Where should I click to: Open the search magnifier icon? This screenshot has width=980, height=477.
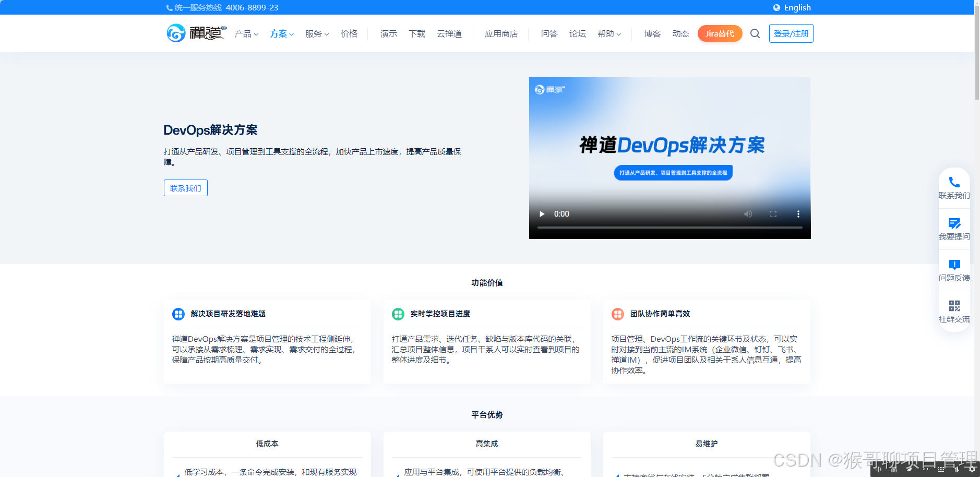755,33
